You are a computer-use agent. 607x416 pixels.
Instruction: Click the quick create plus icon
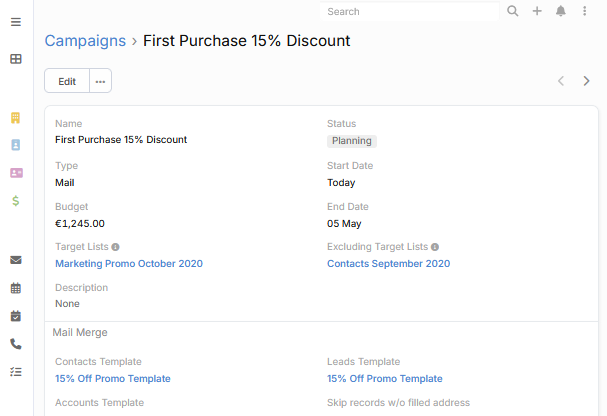537,12
